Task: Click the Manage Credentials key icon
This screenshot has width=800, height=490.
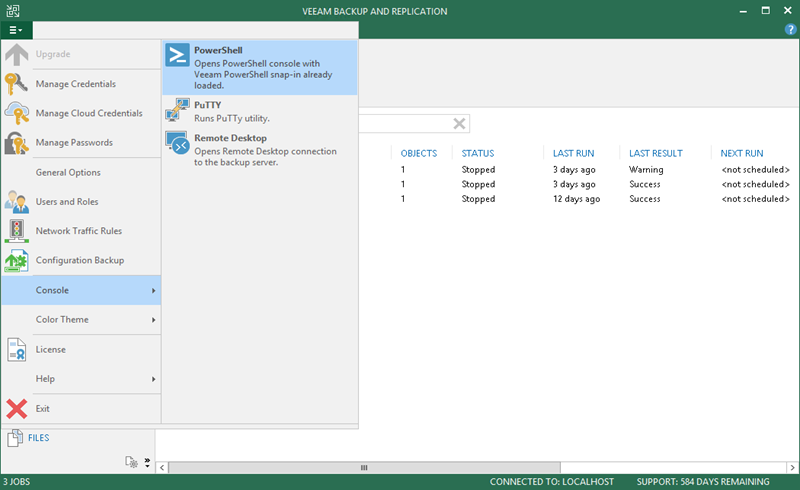Action: click(x=16, y=84)
